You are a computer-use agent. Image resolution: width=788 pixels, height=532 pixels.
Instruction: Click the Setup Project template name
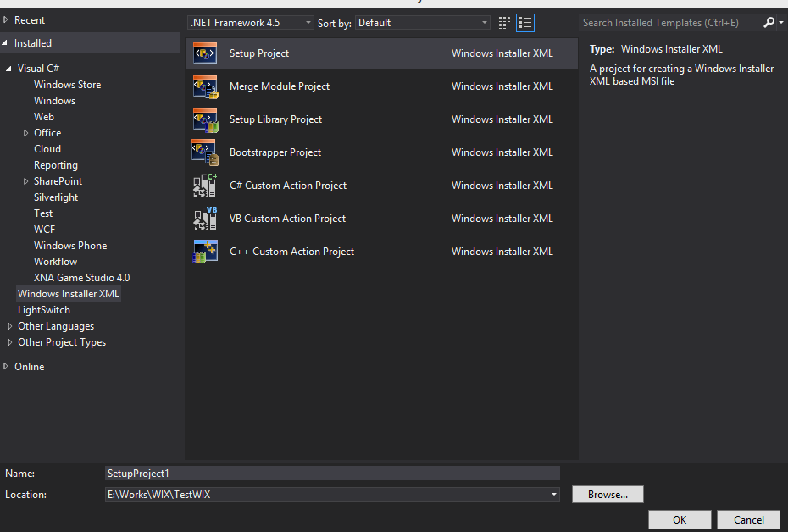click(x=258, y=53)
